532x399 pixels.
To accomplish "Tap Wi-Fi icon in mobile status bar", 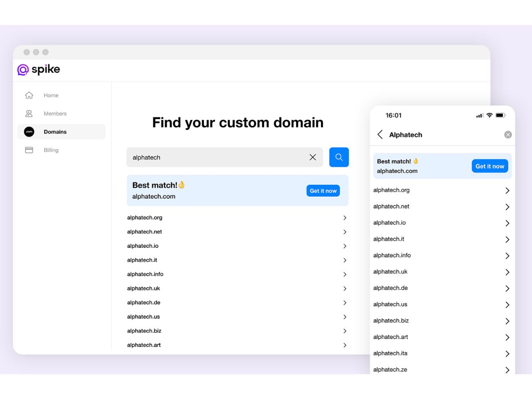I will point(489,115).
